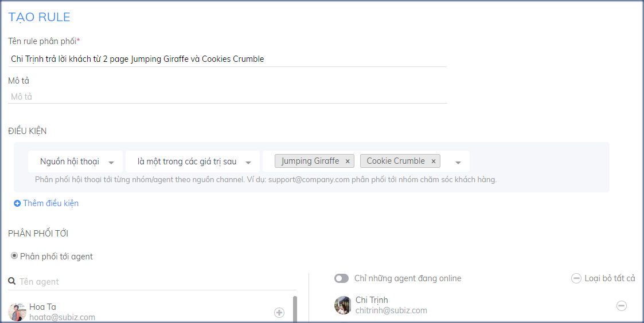Remove the Cookie Crumble tag
Viewport: 644px width, 323px height.
click(x=434, y=161)
